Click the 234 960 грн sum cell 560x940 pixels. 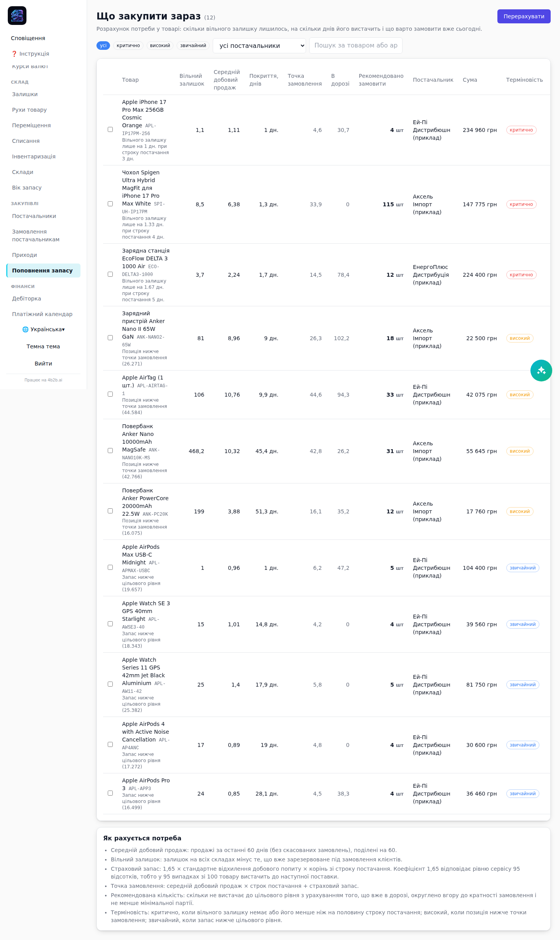tap(479, 130)
